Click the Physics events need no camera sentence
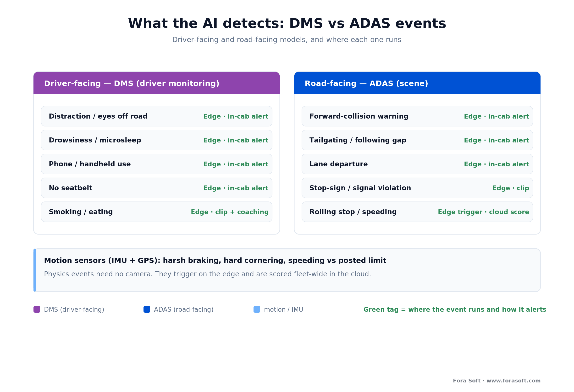This screenshot has width=574, height=392. pyautogui.click(x=207, y=274)
